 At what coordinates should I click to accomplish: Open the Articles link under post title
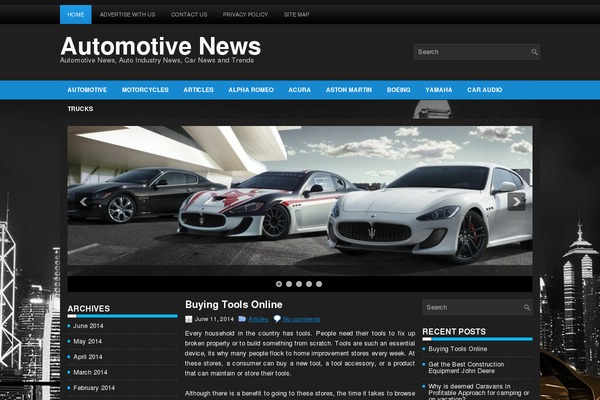258,319
